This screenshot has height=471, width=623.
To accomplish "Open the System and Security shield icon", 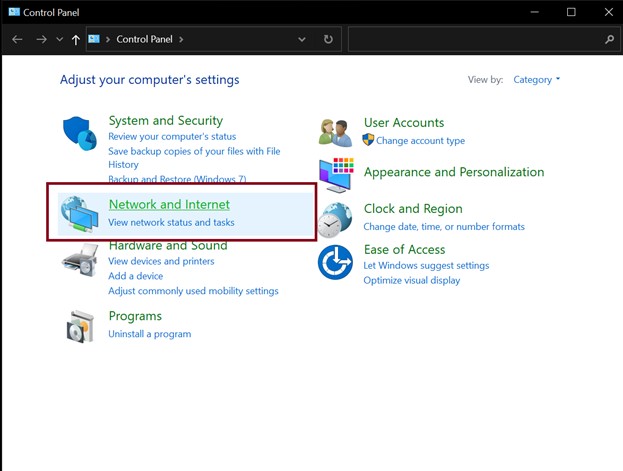I will pyautogui.click(x=79, y=134).
